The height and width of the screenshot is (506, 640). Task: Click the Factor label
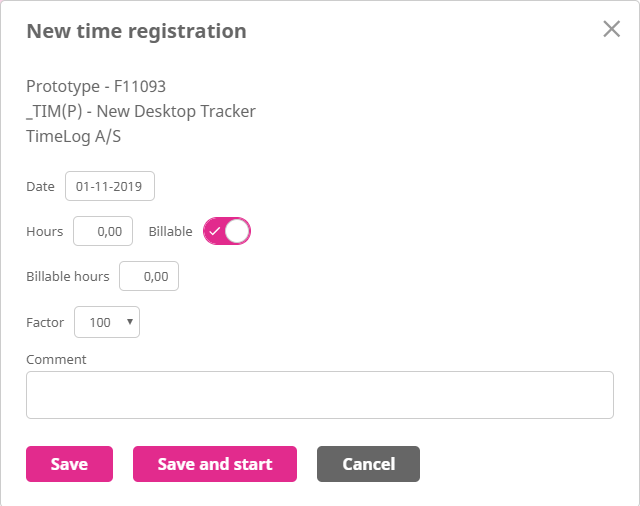(x=45, y=322)
